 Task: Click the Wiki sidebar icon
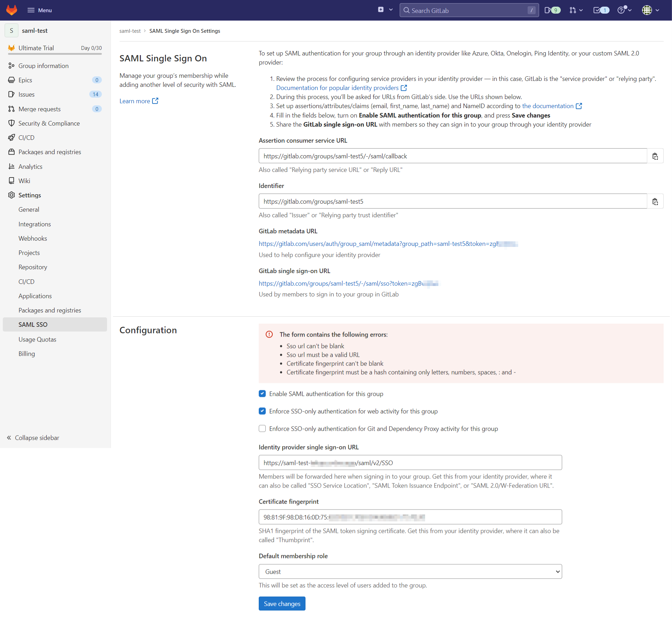tap(12, 181)
